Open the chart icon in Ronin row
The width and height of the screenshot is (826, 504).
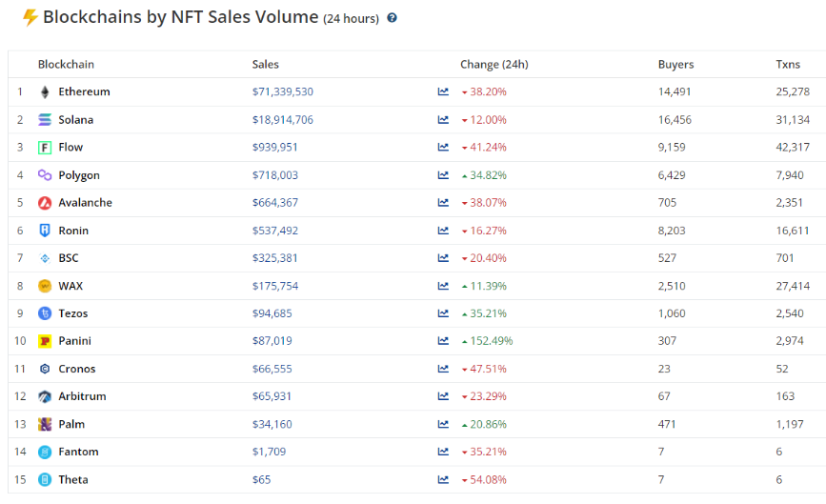click(x=443, y=231)
